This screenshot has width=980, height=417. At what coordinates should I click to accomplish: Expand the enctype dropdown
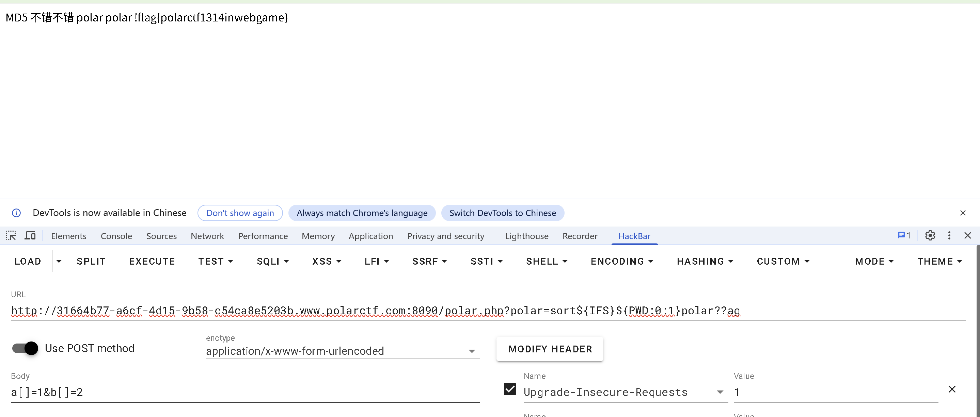point(472,351)
